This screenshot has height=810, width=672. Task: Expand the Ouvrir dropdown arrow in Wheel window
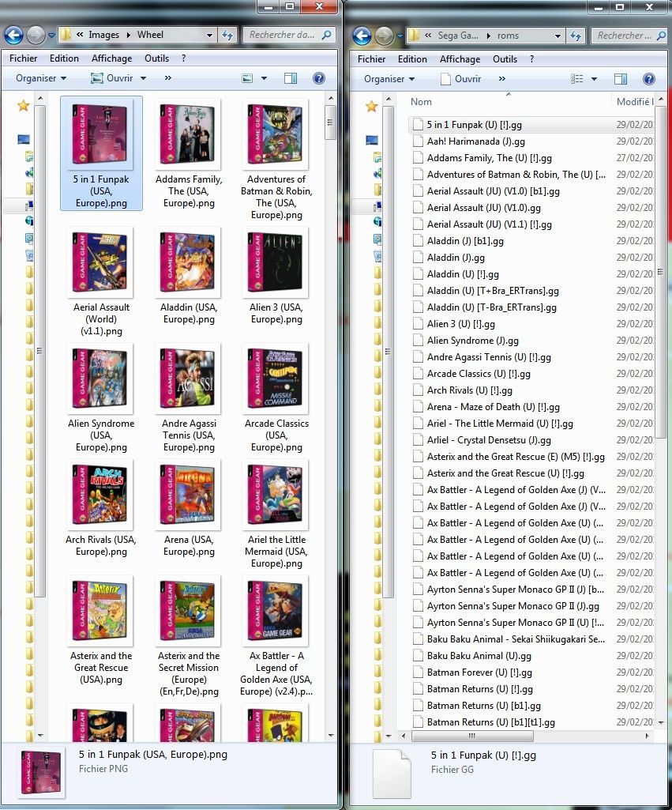pyautogui.click(x=143, y=78)
